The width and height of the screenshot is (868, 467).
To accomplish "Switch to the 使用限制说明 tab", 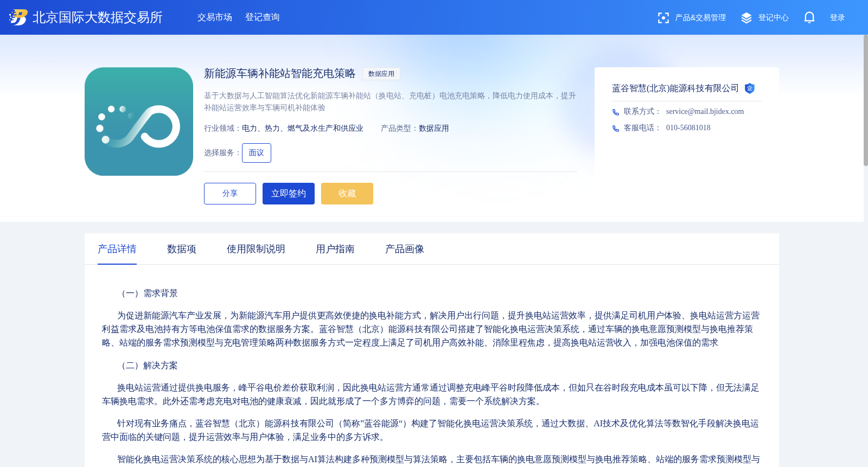I will point(256,249).
